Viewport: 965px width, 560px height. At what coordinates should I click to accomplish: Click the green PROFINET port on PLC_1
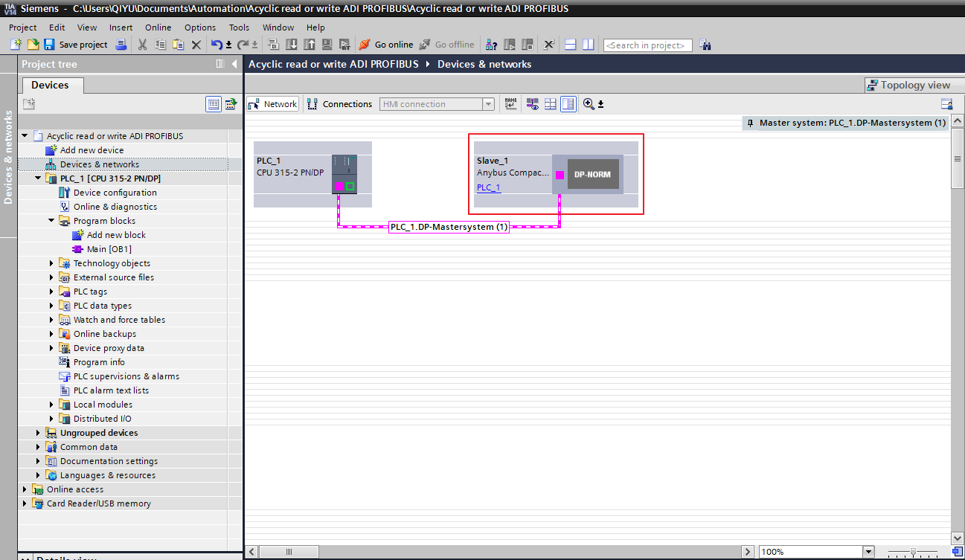350,186
